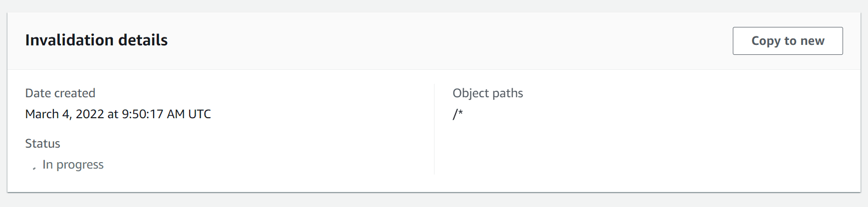Click the Copy to new button
Screen dimensions: 868x207
(788, 41)
